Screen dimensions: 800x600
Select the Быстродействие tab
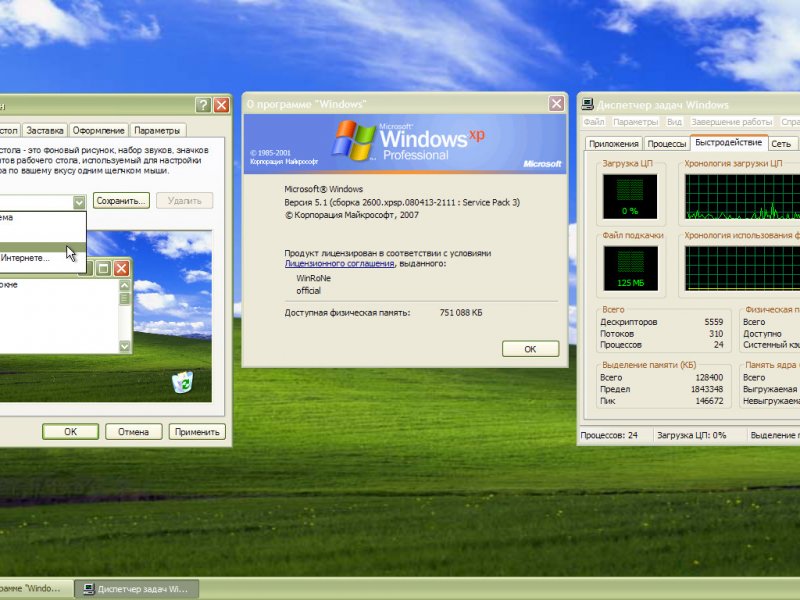pyautogui.click(x=729, y=142)
